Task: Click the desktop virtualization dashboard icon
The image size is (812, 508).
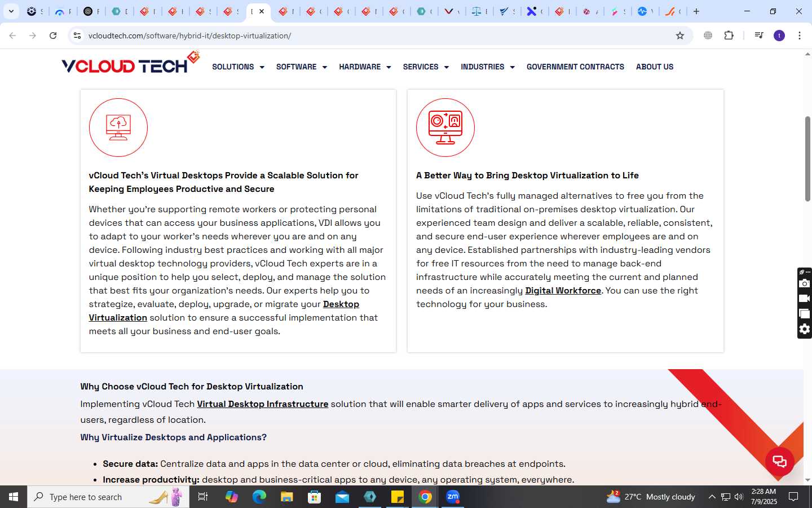Action: point(445,128)
